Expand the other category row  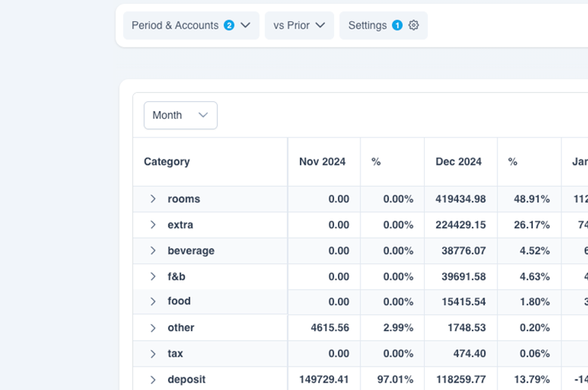pos(153,328)
